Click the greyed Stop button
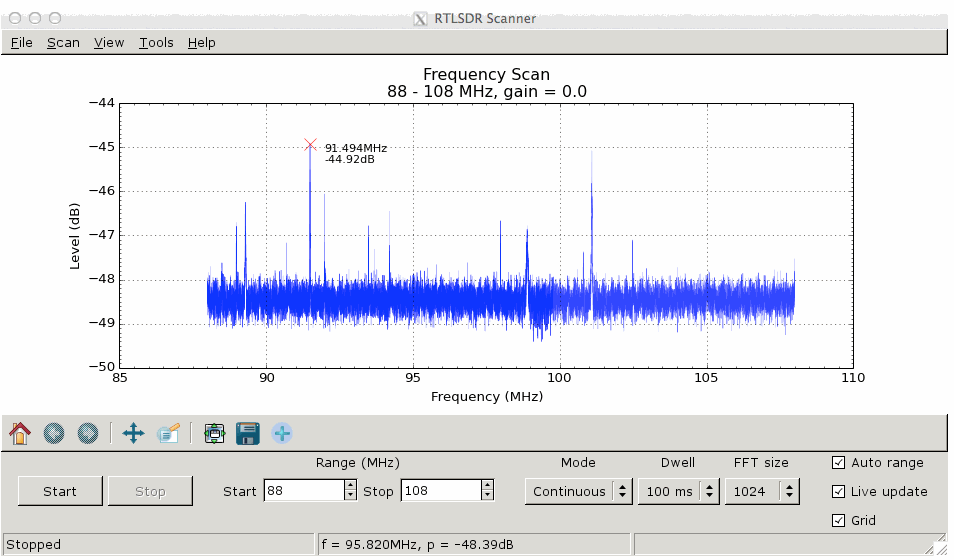Viewport: 954px width, 560px height. (x=150, y=491)
